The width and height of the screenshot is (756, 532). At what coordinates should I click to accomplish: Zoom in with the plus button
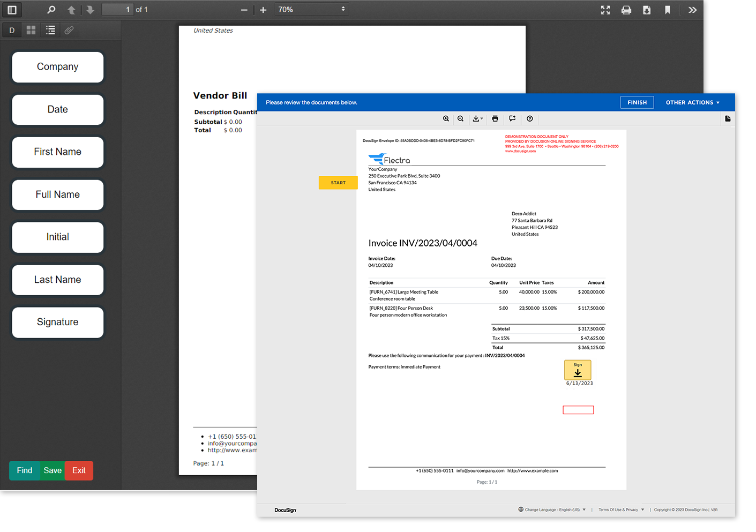pyautogui.click(x=263, y=10)
